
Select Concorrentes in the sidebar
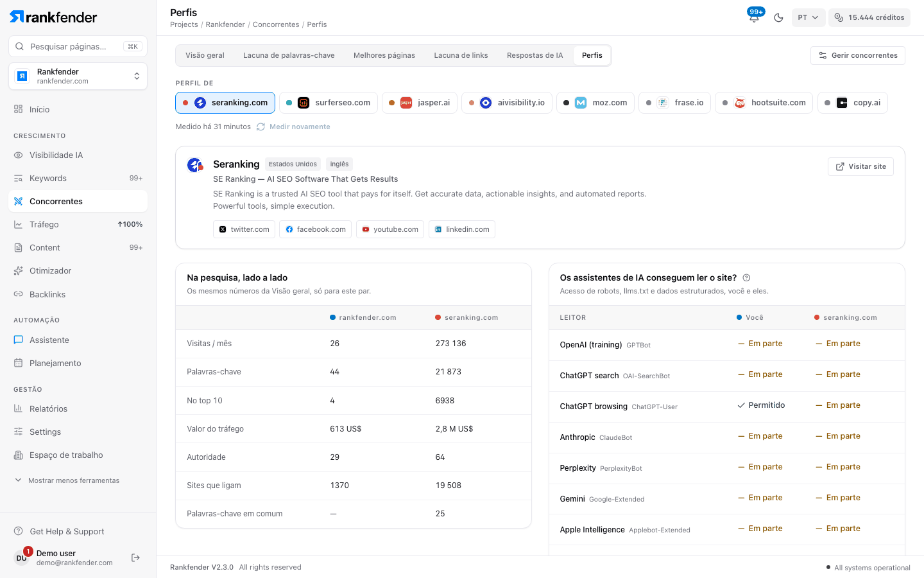[78, 201]
